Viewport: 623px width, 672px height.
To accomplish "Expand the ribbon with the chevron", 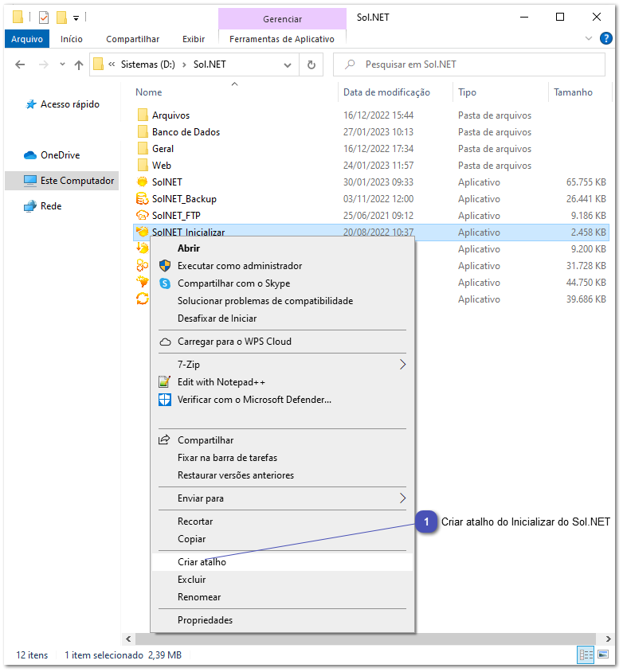I will pos(589,38).
